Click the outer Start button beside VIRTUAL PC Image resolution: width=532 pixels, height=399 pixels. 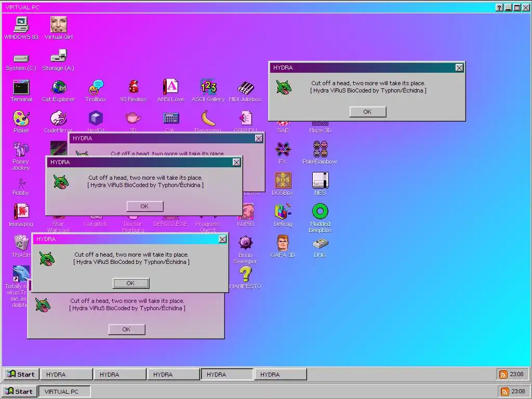(19, 391)
